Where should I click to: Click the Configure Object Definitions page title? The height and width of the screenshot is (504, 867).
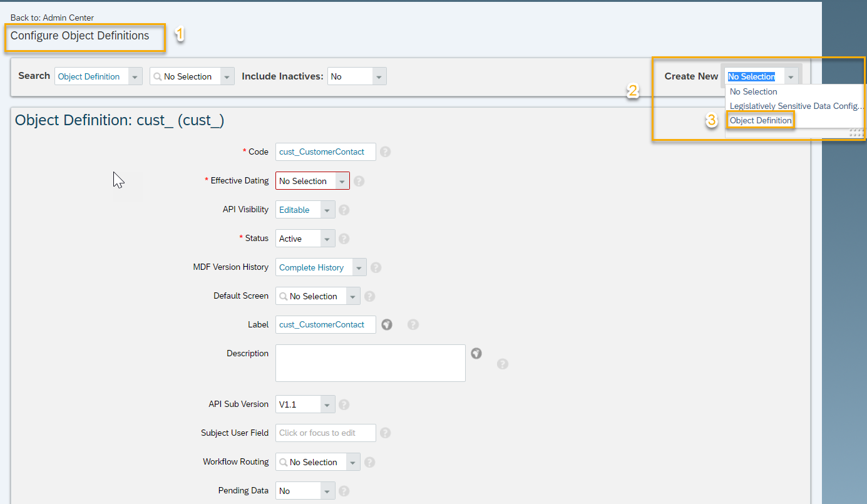point(80,36)
